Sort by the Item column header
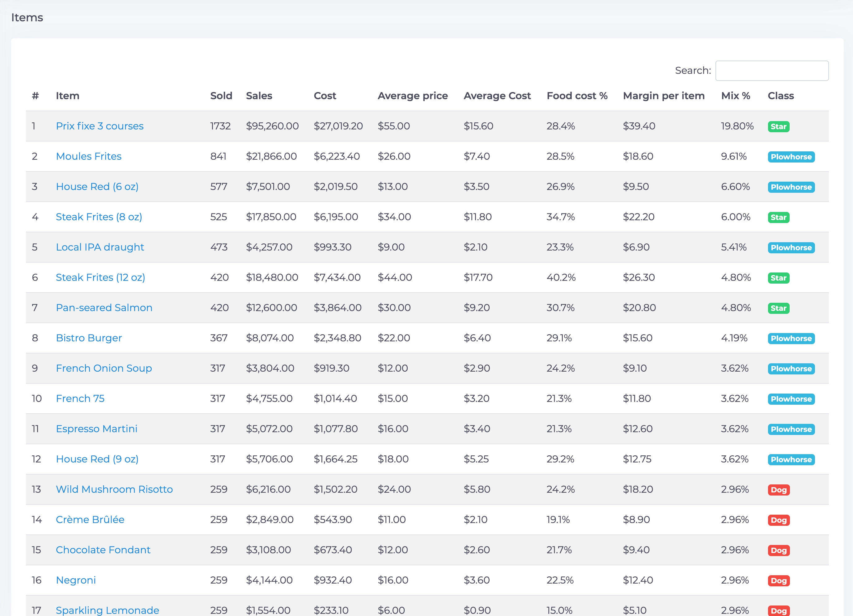Viewport: 853px width, 616px height. tap(68, 96)
